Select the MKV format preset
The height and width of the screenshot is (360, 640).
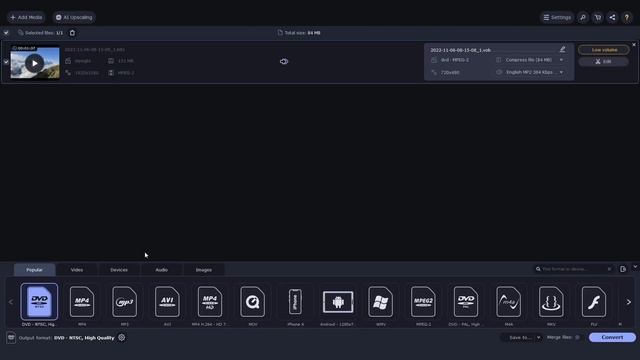[551, 302]
